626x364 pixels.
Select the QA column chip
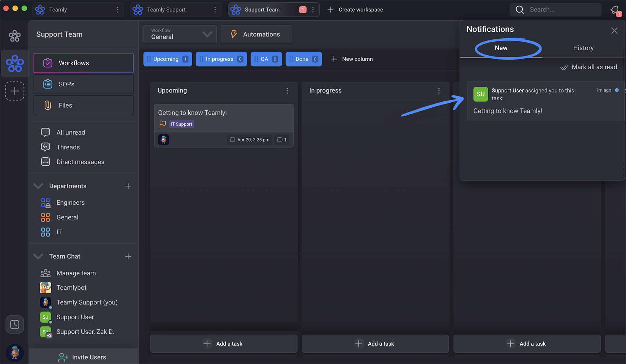pos(266,59)
